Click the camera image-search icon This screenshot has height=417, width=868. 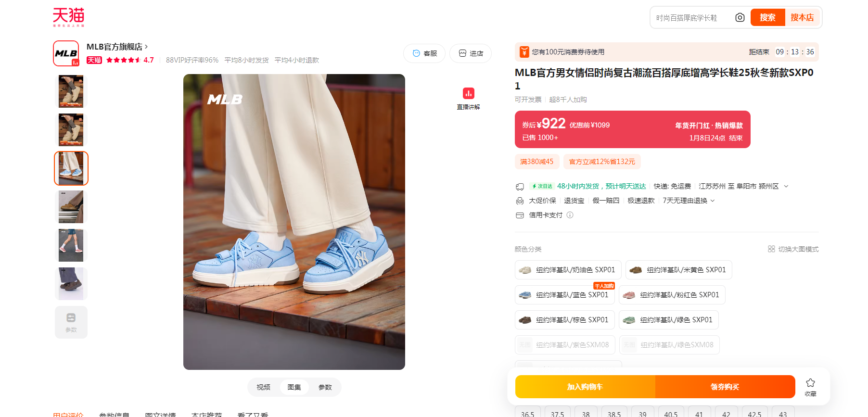click(x=740, y=18)
